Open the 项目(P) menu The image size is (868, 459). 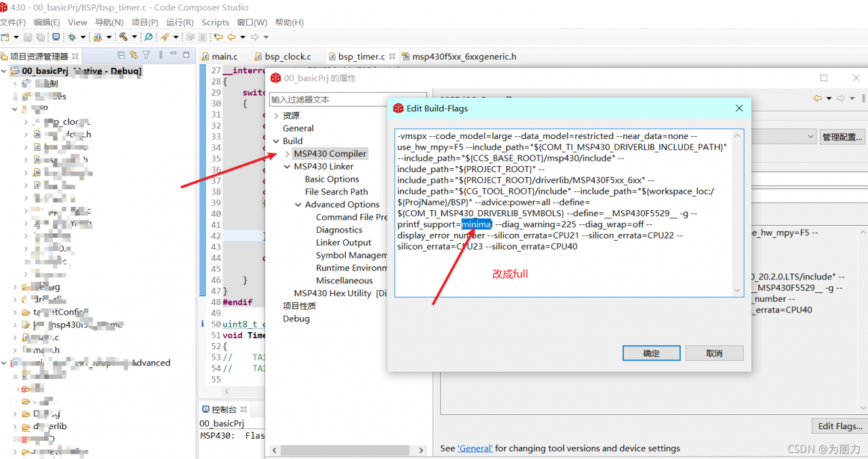[x=144, y=22]
